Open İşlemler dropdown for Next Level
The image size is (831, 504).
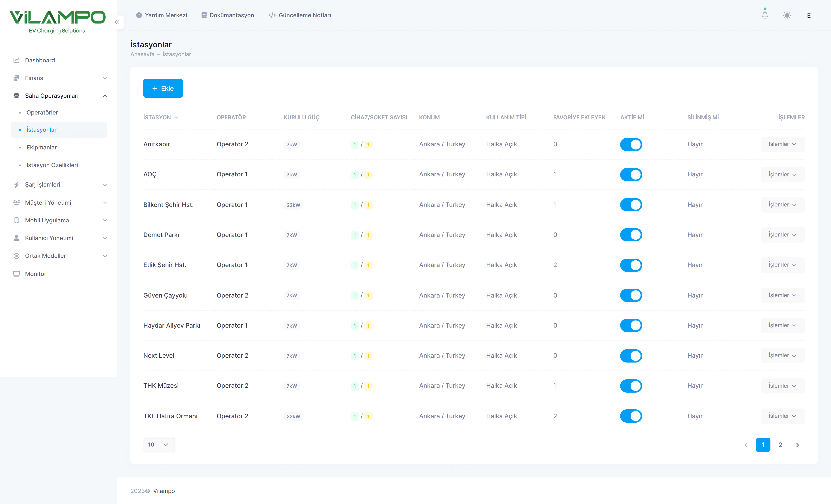point(782,356)
